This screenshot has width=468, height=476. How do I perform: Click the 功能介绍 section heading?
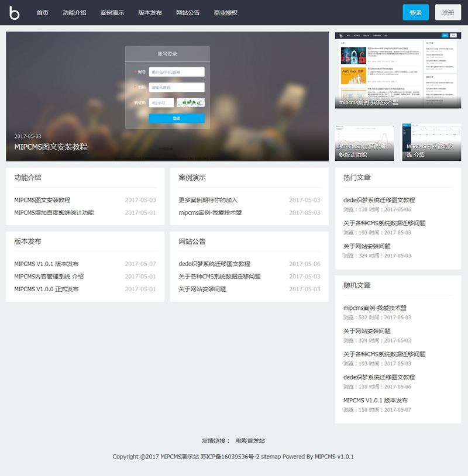pos(27,178)
